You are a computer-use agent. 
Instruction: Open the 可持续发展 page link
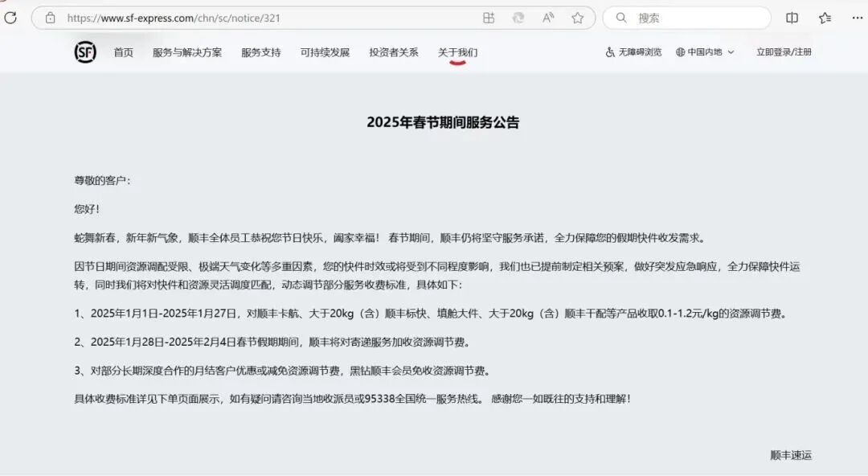coord(326,51)
